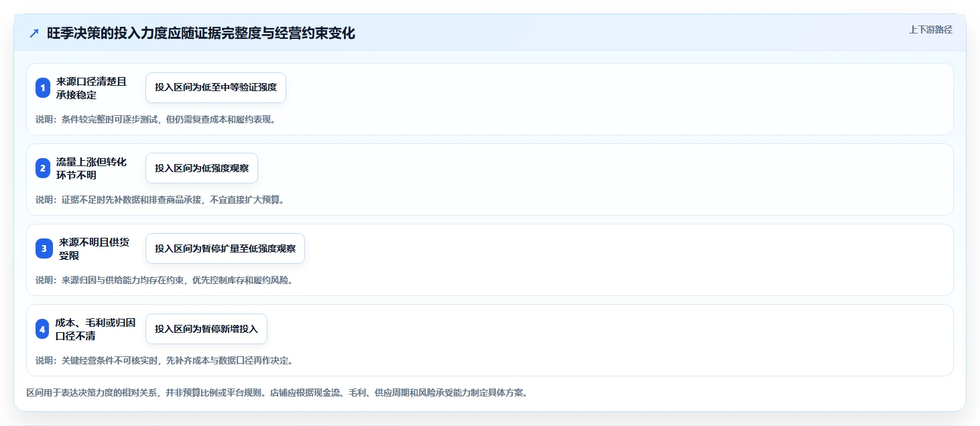Click the heading 旺季决策的投入力度应随证据完整度与经营约束变化
The width and height of the screenshot is (980, 426).
point(201,33)
